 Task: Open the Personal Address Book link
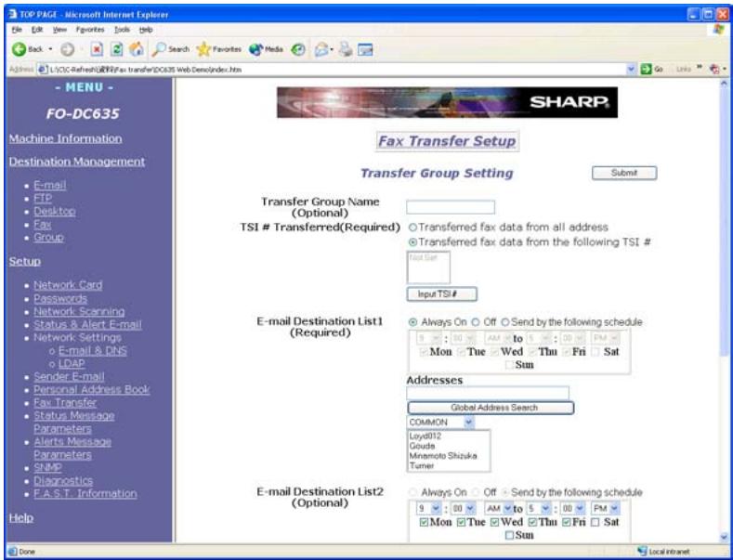click(x=92, y=389)
